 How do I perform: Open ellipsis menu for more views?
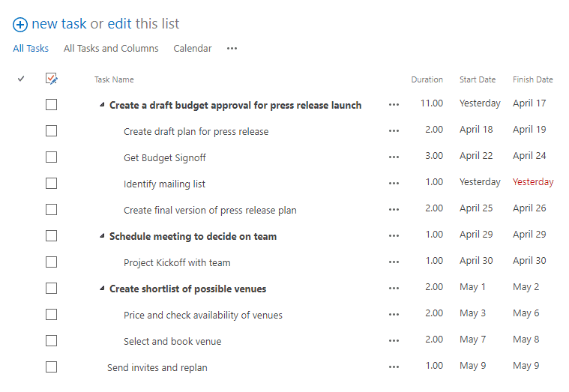coord(232,48)
